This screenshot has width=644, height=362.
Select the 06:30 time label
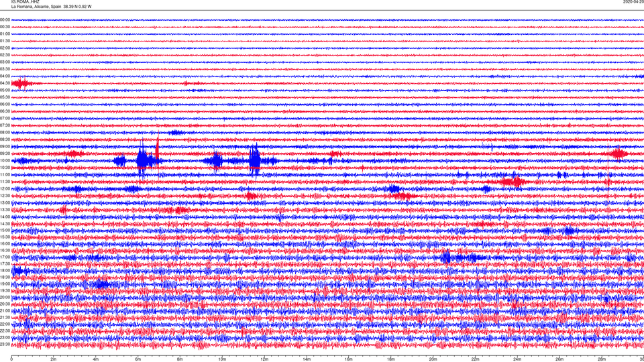click(5, 111)
